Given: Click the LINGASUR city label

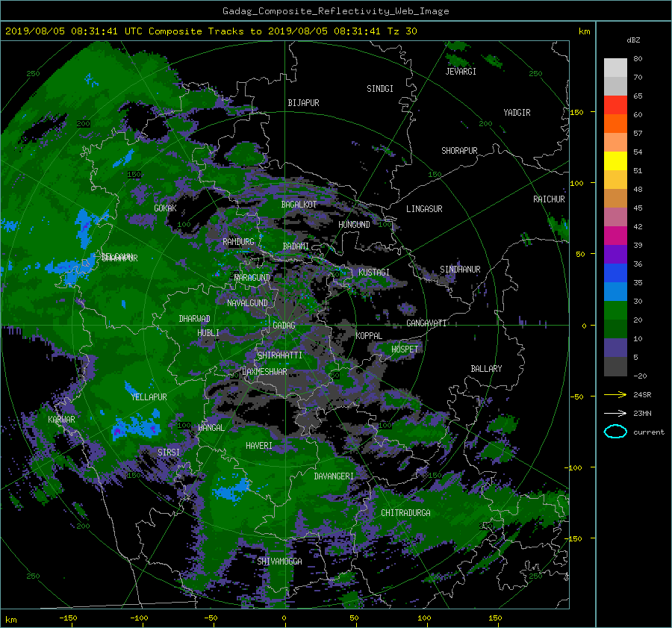Looking at the screenshot, I should (424, 209).
